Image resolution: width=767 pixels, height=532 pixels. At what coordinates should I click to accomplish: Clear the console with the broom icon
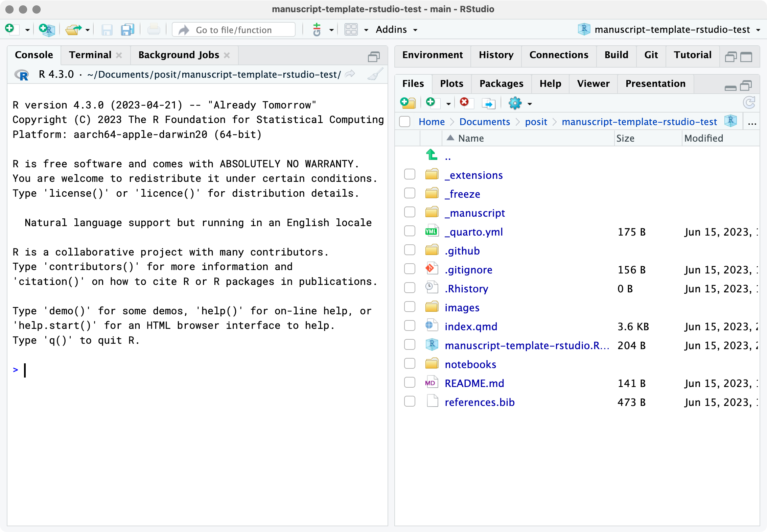[375, 74]
